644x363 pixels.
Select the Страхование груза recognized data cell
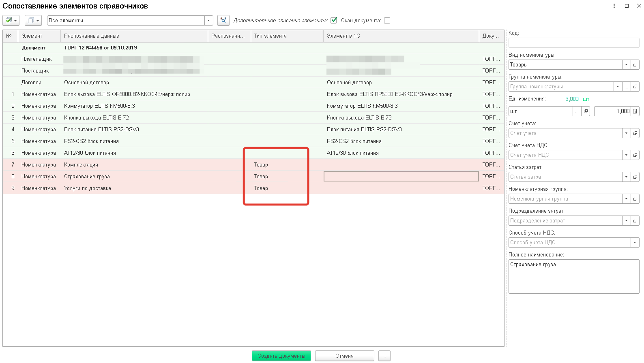coord(134,177)
